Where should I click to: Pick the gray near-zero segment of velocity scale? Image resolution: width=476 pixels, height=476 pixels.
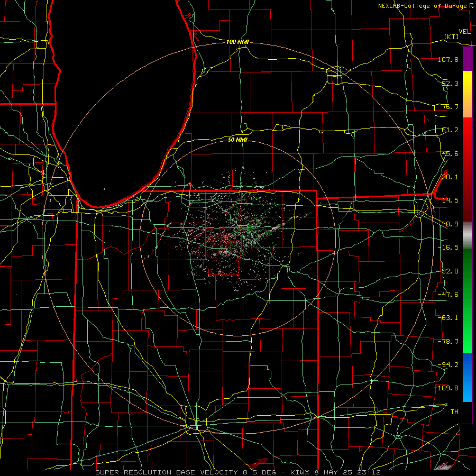(467, 235)
